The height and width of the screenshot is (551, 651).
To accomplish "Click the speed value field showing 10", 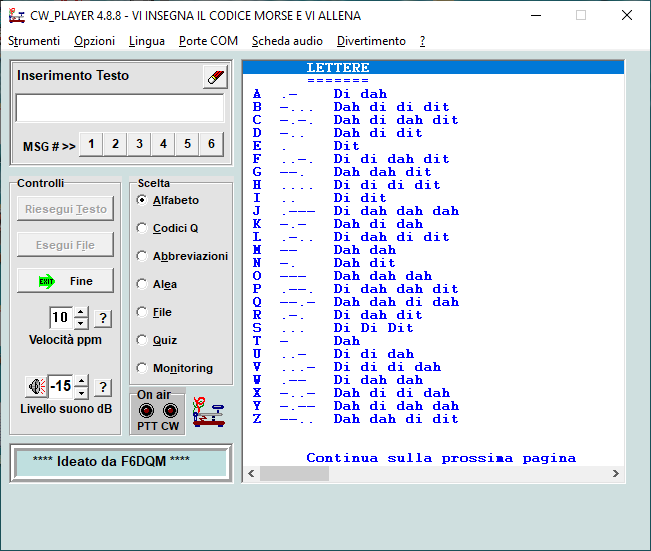I will 61,318.
